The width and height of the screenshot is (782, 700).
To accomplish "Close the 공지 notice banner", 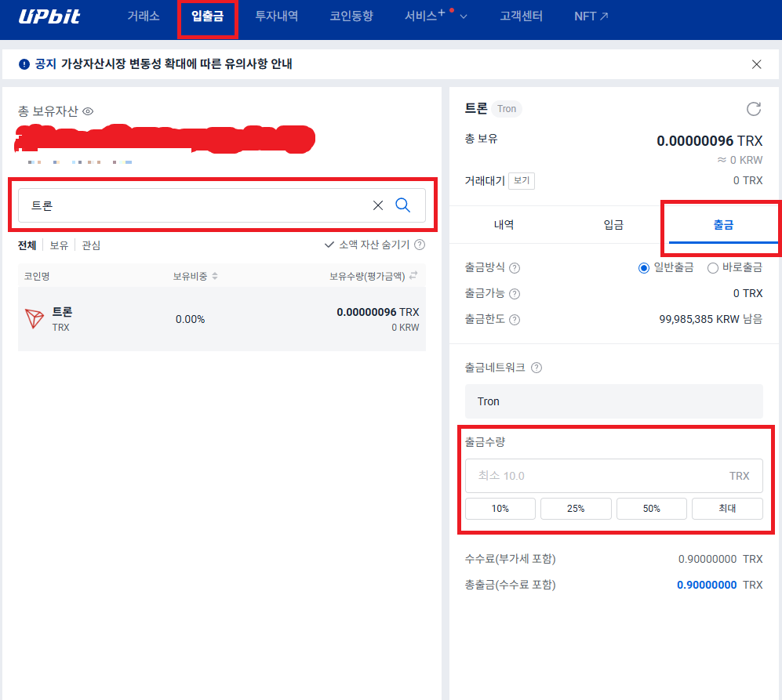I will tap(757, 64).
